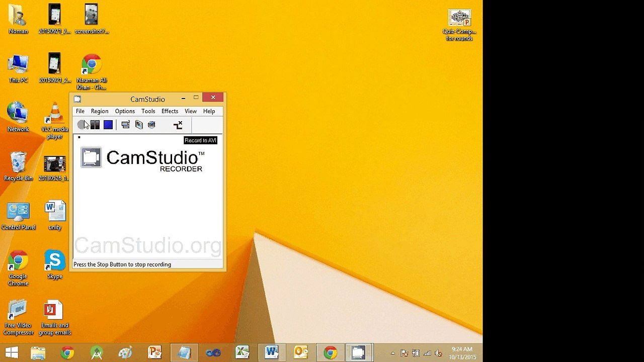Open the View menu
Viewport: 644px width, 362px height.
[190, 111]
